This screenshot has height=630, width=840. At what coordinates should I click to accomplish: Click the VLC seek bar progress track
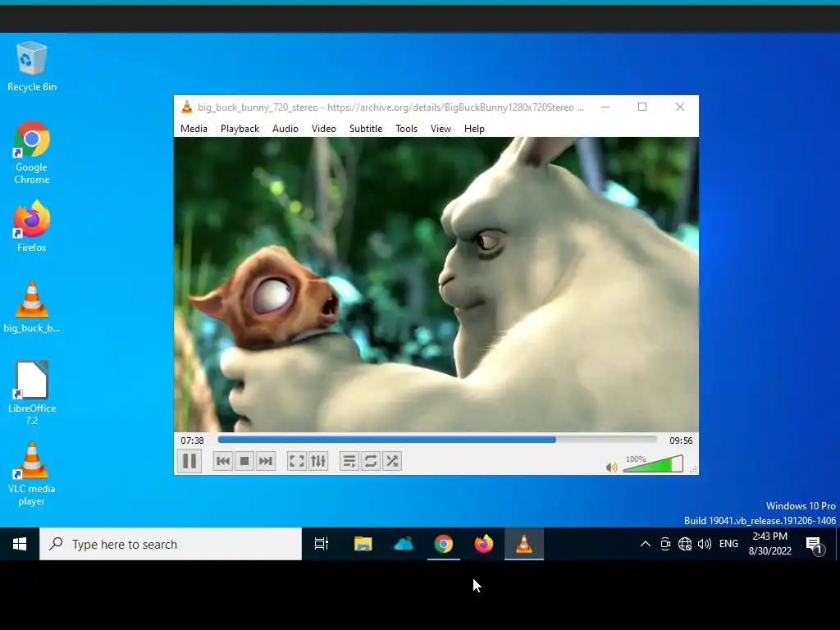437,440
